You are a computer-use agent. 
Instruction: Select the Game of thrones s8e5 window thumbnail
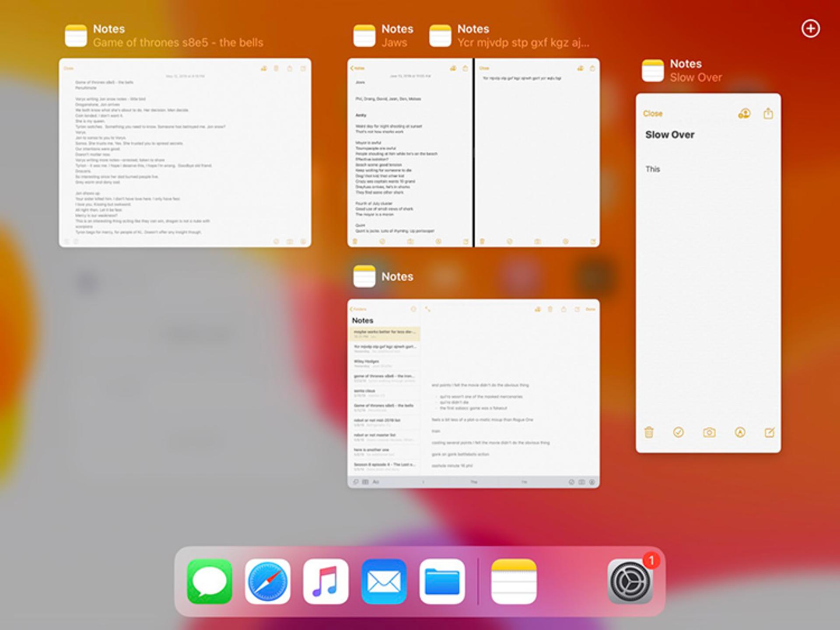click(x=185, y=153)
